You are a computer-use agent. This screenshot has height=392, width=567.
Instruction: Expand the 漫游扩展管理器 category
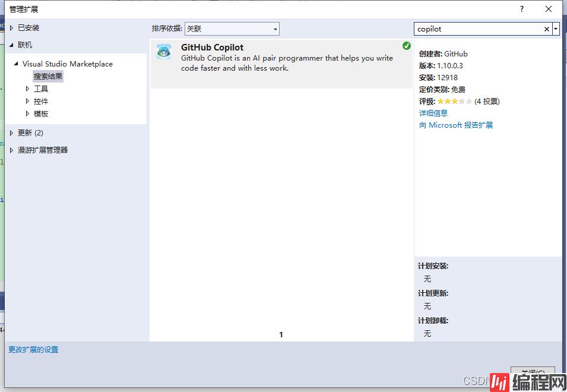tap(11, 150)
